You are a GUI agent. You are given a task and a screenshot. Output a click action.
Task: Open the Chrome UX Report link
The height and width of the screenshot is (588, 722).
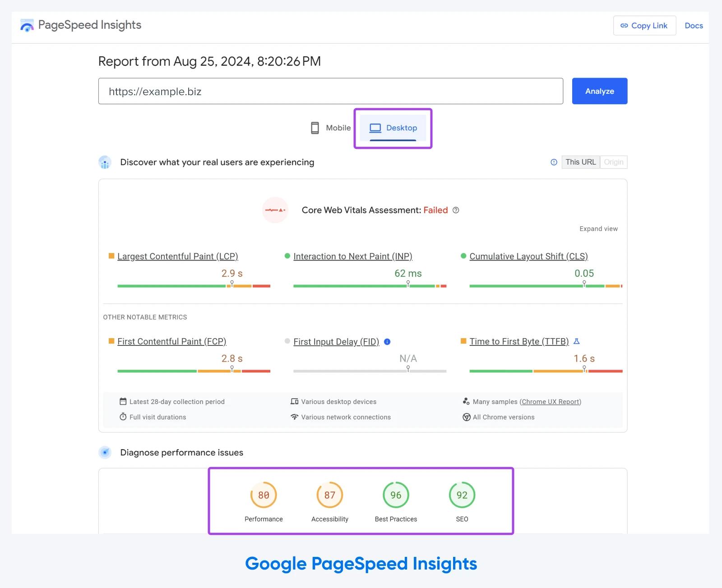550,402
